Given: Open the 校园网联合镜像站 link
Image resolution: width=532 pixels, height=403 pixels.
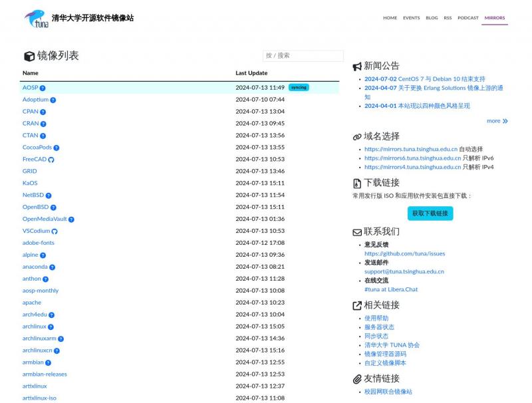Looking at the screenshot, I should (388, 392).
